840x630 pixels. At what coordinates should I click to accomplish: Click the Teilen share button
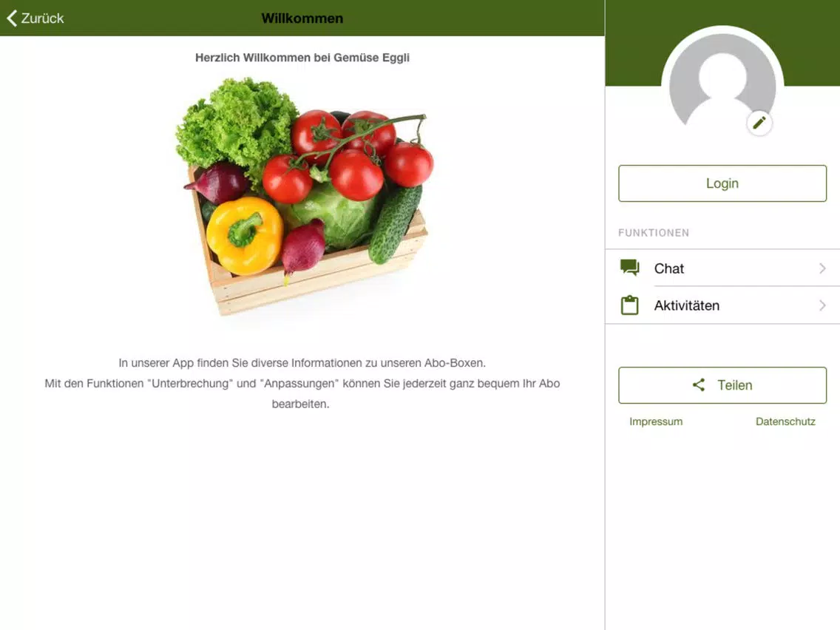(x=722, y=385)
